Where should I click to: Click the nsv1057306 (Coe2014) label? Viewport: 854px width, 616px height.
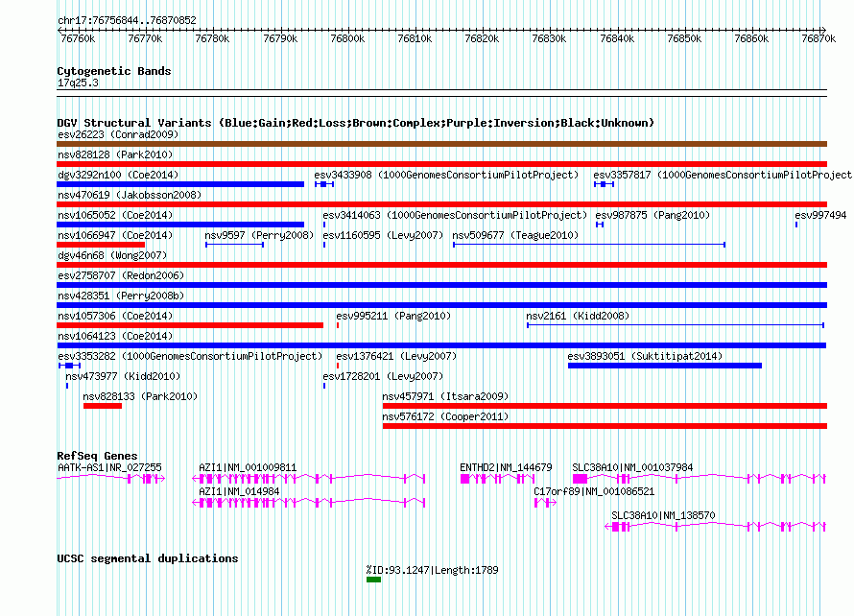pos(115,316)
